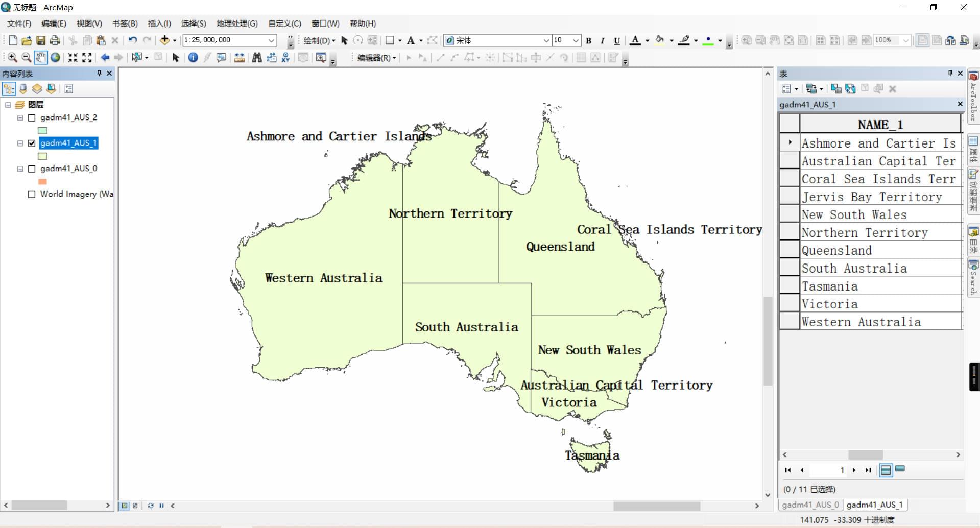980x528 pixels.
Task: Click the Full Extent globe icon
Action: tap(55, 58)
